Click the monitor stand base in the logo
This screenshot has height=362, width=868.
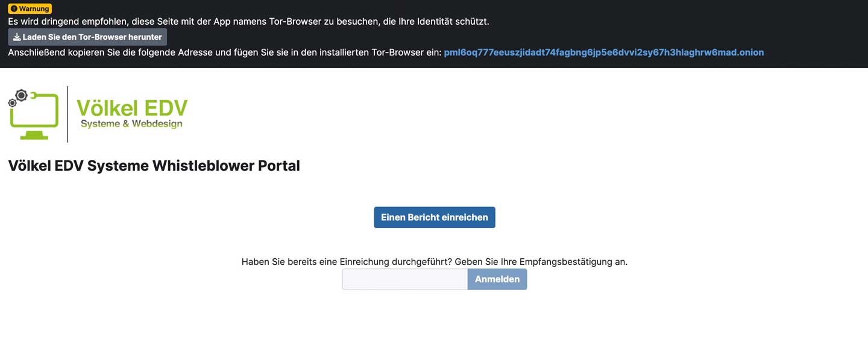34,136
